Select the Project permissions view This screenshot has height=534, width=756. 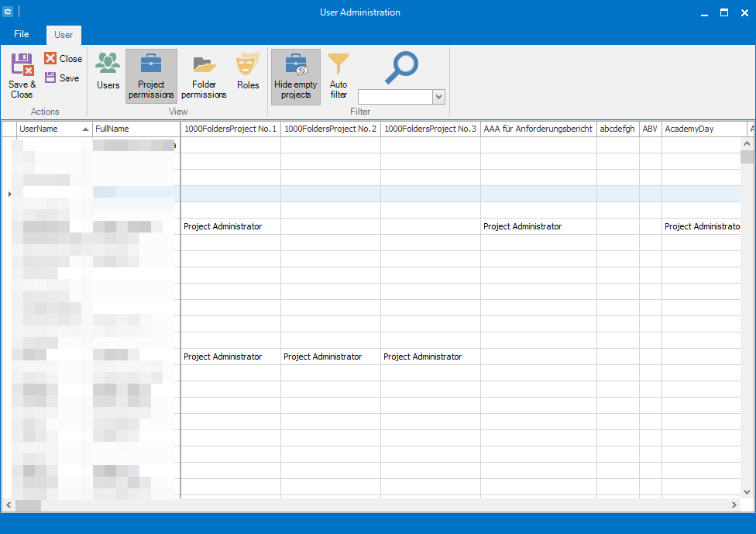click(x=151, y=76)
